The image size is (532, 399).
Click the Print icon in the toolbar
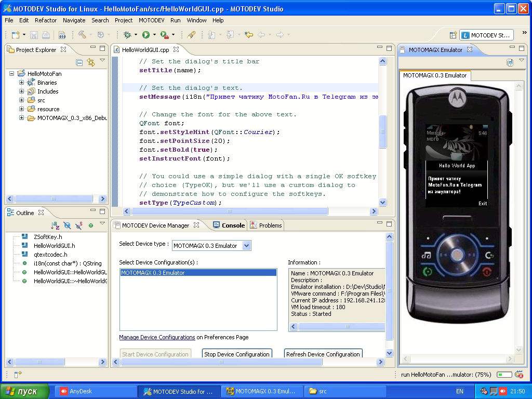pyautogui.click(x=46, y=35)
